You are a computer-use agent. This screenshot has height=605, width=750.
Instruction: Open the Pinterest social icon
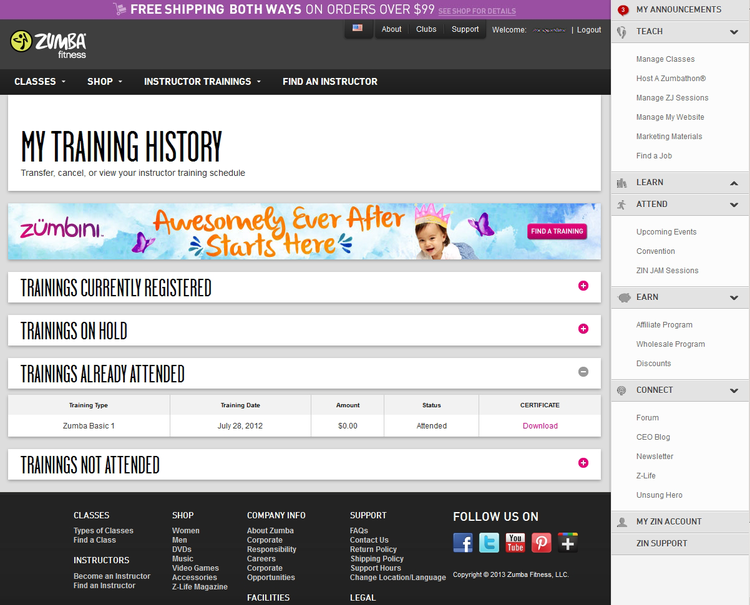tap(541, 543)
